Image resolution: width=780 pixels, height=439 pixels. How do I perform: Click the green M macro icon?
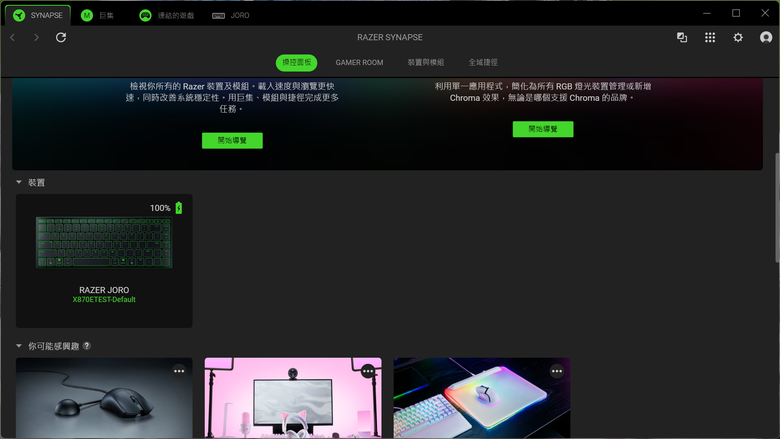tap(87, 15)
